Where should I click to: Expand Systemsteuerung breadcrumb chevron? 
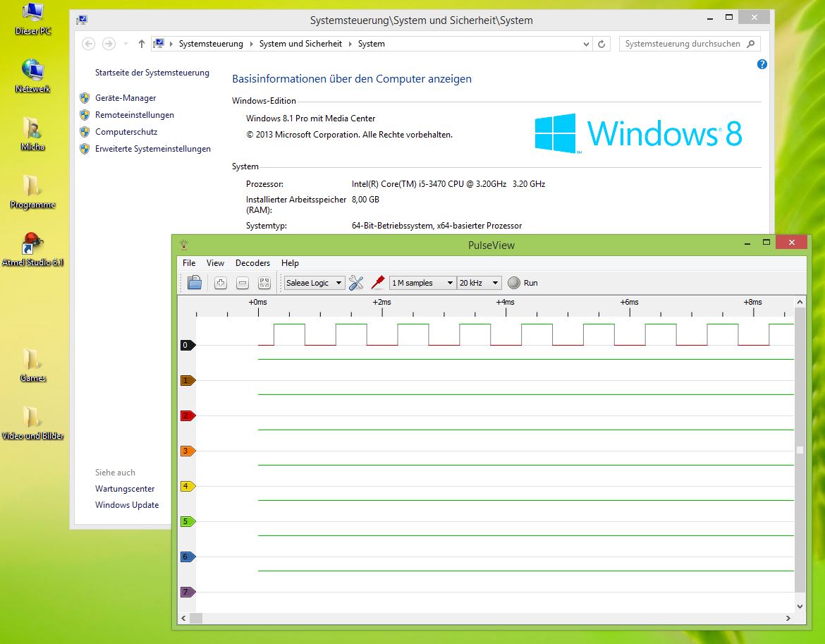coord(251,44)
